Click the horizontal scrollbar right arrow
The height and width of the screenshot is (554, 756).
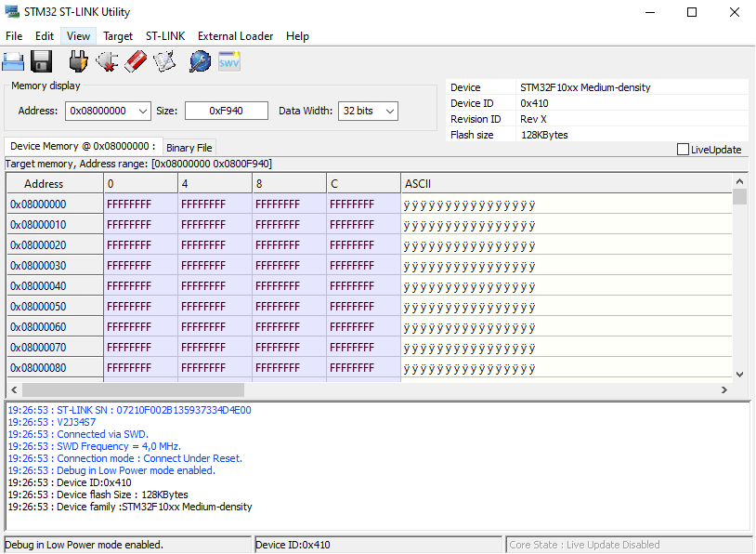coord(724,389)
